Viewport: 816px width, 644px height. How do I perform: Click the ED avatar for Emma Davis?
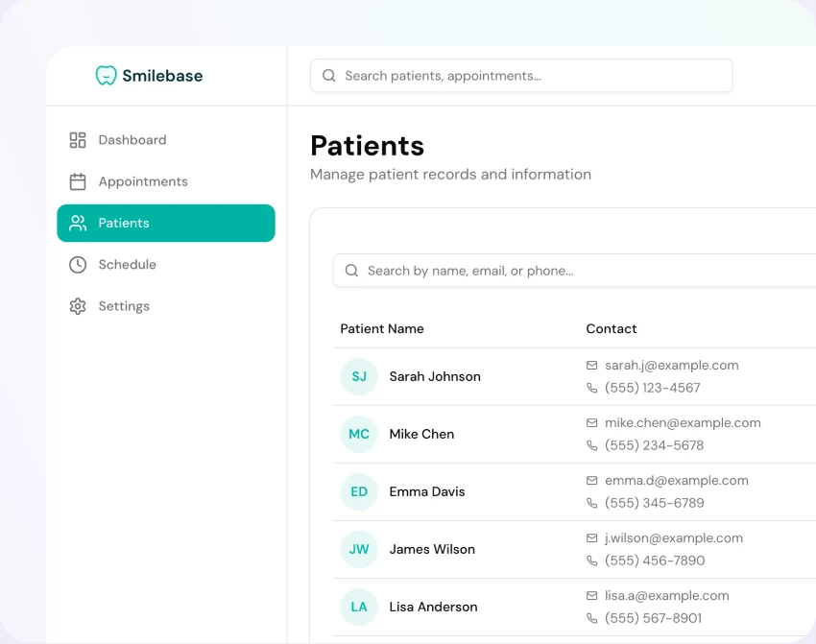tap(359, 491)
